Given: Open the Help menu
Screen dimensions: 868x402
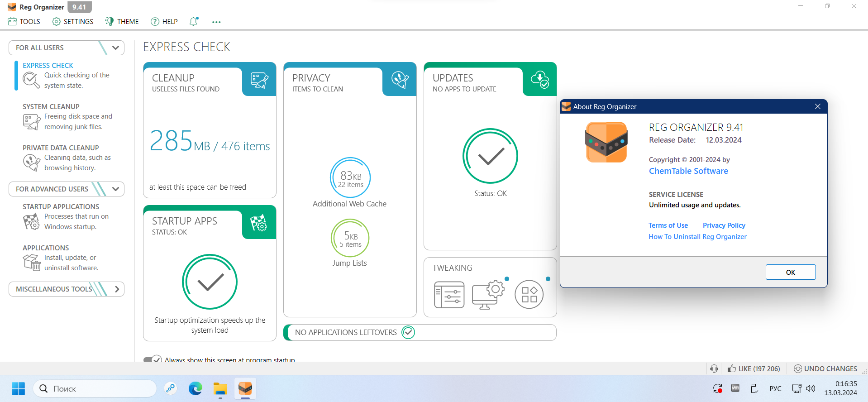Looking at the screenshot, I should (164, 21).
